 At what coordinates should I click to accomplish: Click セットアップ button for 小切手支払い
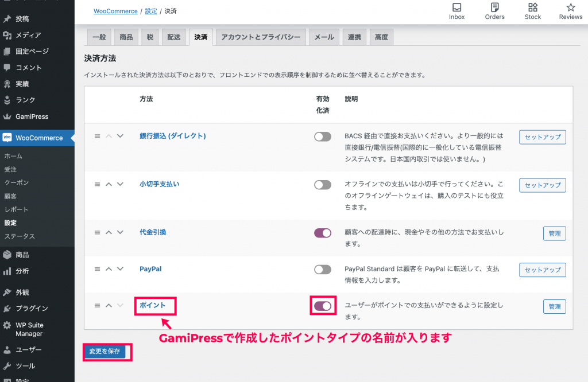(x=542, y=185)
